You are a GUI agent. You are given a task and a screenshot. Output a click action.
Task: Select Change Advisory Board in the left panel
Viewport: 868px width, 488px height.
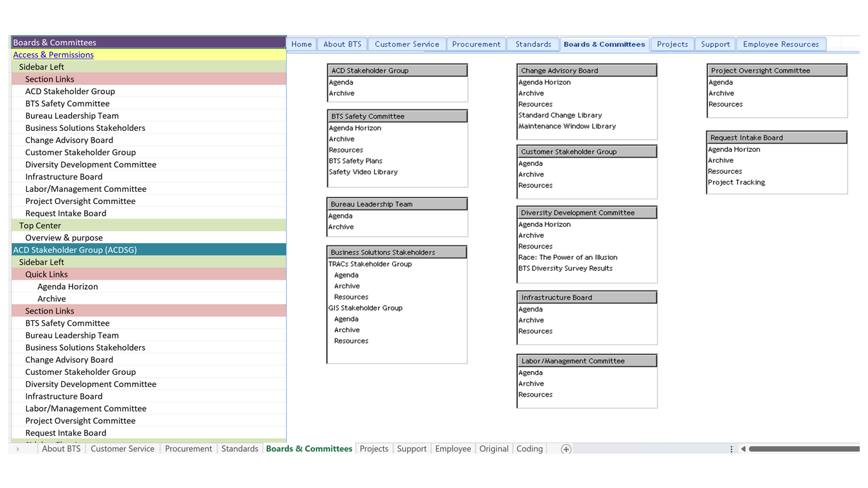point(69,140)
